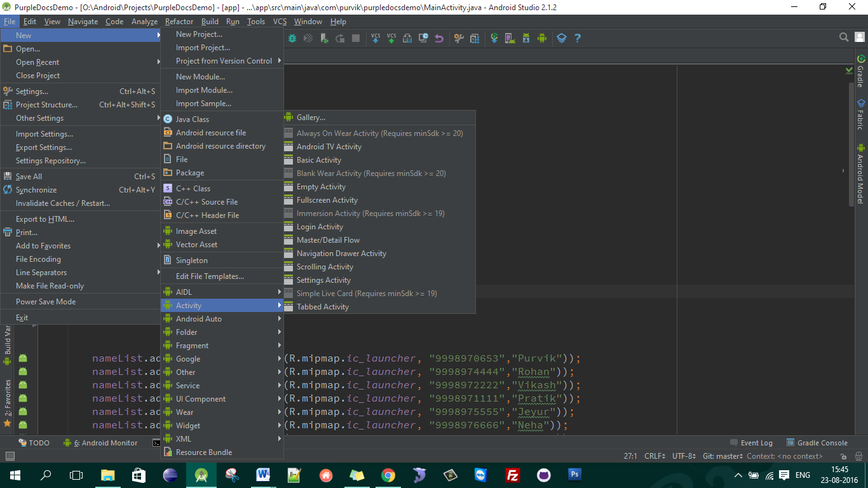Image resolution: width=868 pixels, height=488 pixels.
Task: Click the Search Everywhere magnifier icon
Action: 844,37
